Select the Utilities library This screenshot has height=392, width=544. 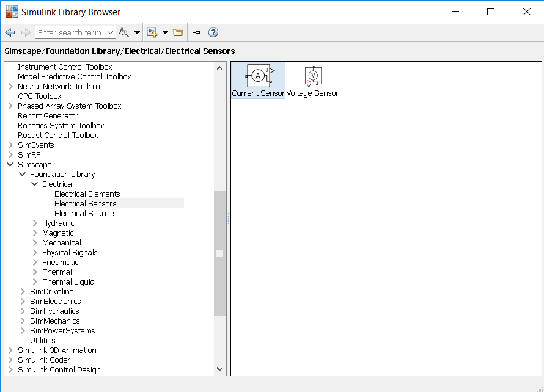[43, 340]
